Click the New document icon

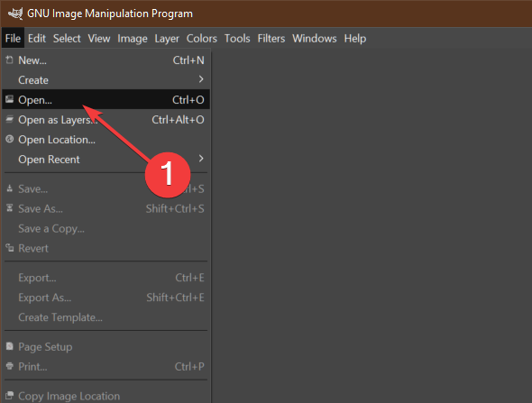10,60
